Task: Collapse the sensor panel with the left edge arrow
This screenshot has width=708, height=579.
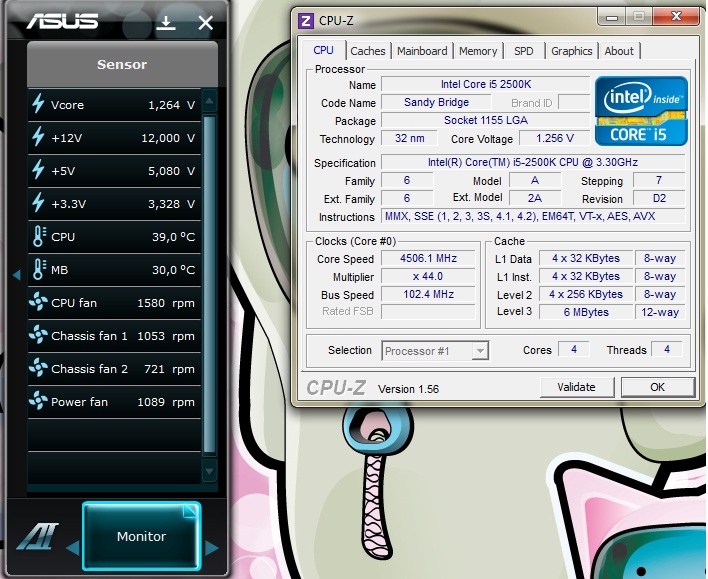Action: click(17, 274)
